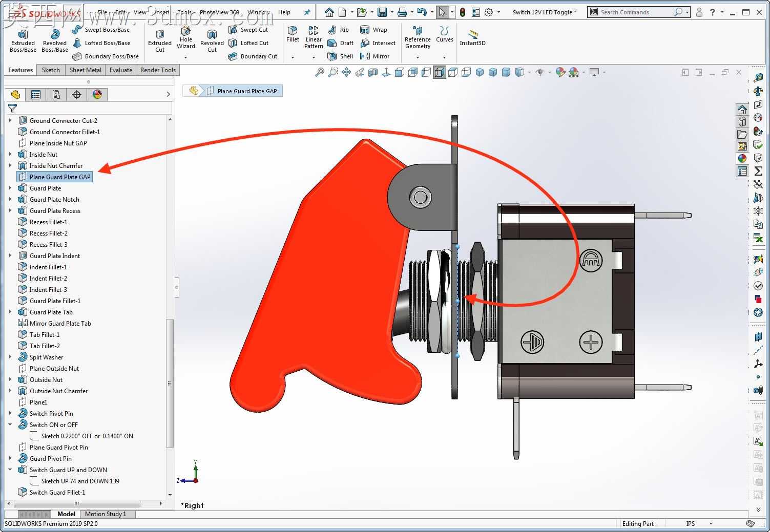This screenshot has height=532, width=770.
Task: Click Zoom to Fit in view toolbar
Action: 319,73
